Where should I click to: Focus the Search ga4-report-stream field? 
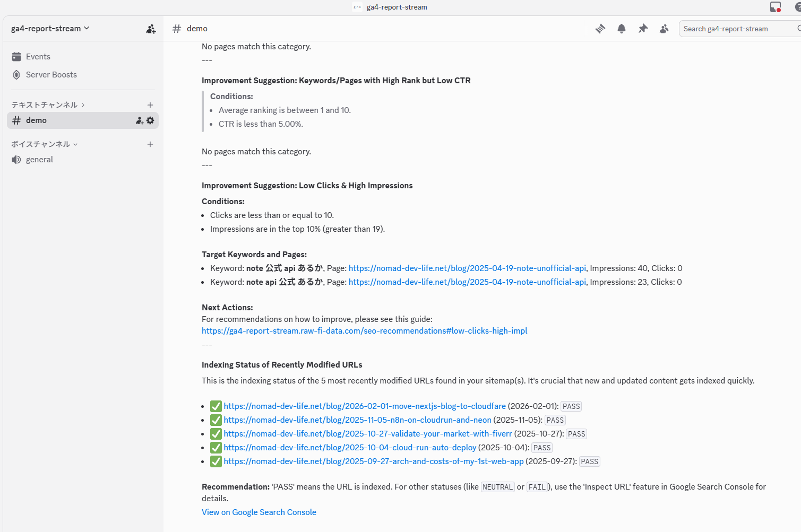(x=740, y=29)
